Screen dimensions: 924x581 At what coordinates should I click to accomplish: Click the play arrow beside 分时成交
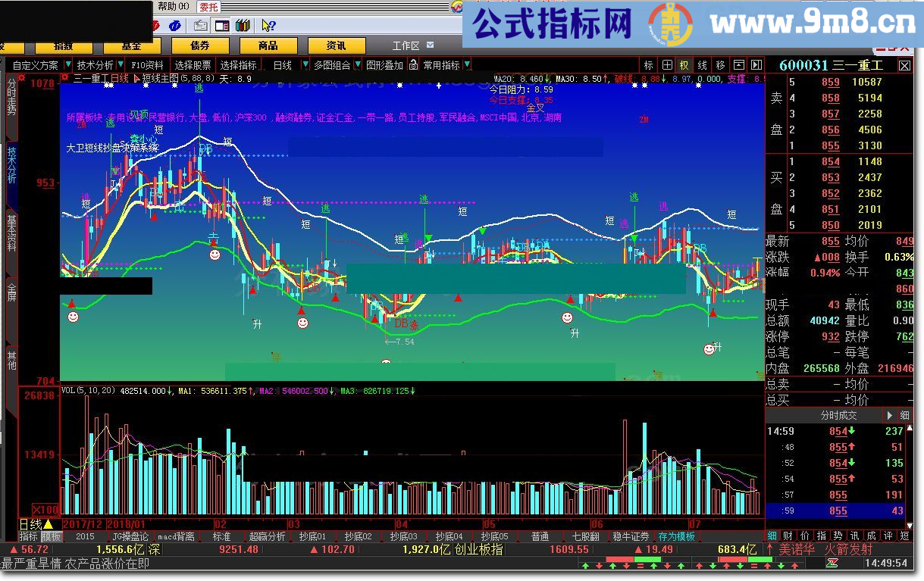point(890,416)
